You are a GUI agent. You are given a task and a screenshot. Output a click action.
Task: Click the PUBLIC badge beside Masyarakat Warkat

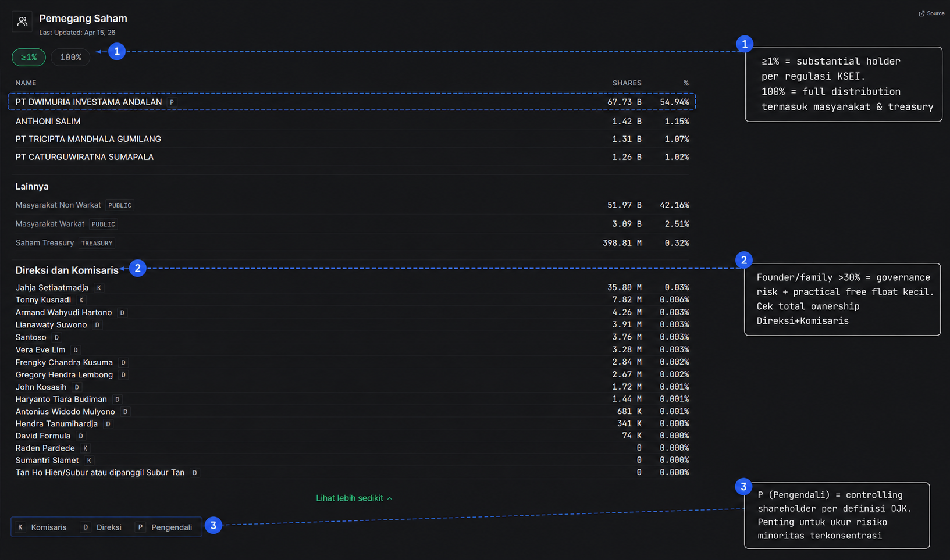point(104,224)
